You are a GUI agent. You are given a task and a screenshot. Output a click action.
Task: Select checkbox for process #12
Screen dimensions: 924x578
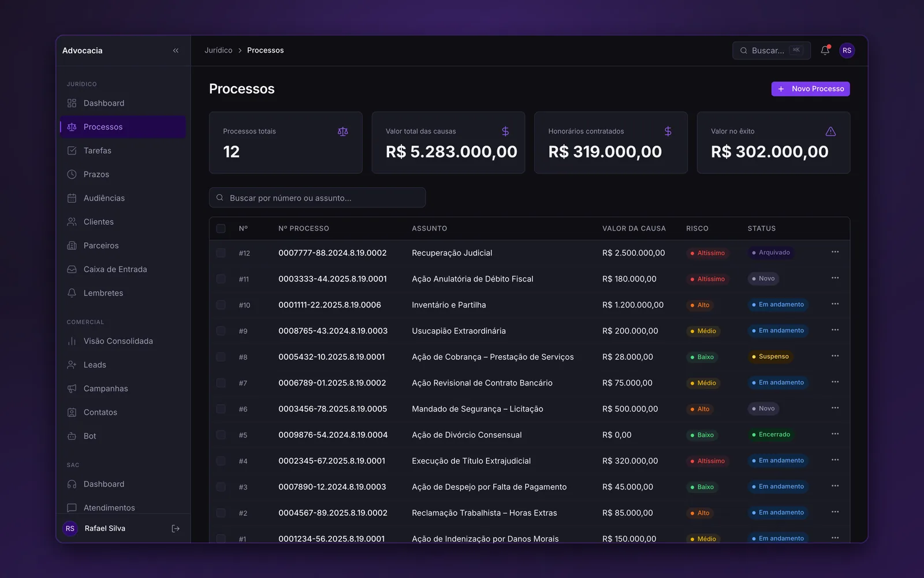[221, 253]
